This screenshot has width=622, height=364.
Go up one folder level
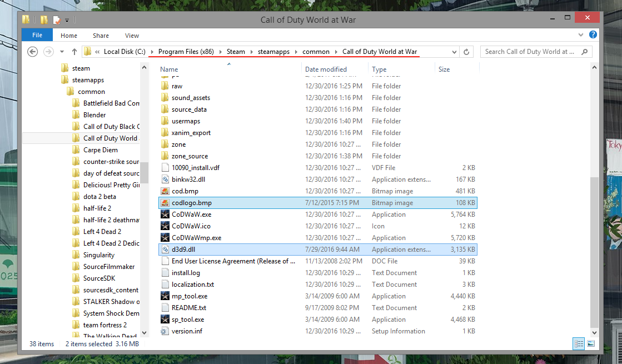74,52
